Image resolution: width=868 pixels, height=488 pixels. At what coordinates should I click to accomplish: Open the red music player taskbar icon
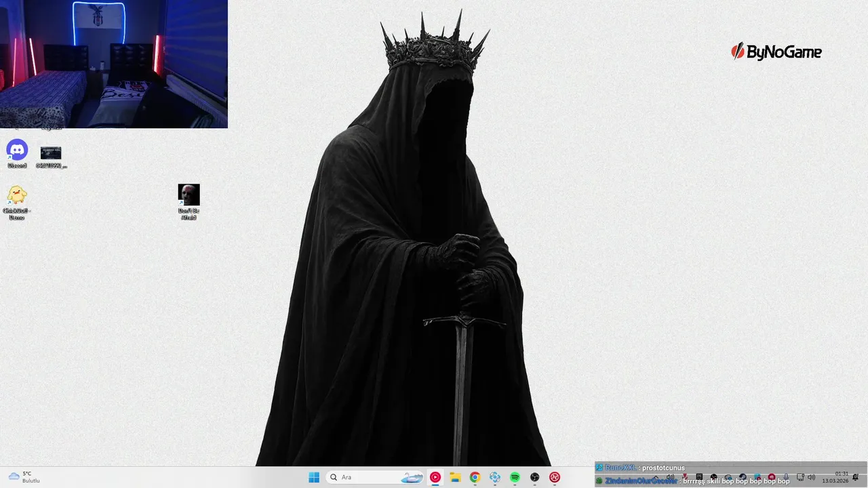(435, 477)
